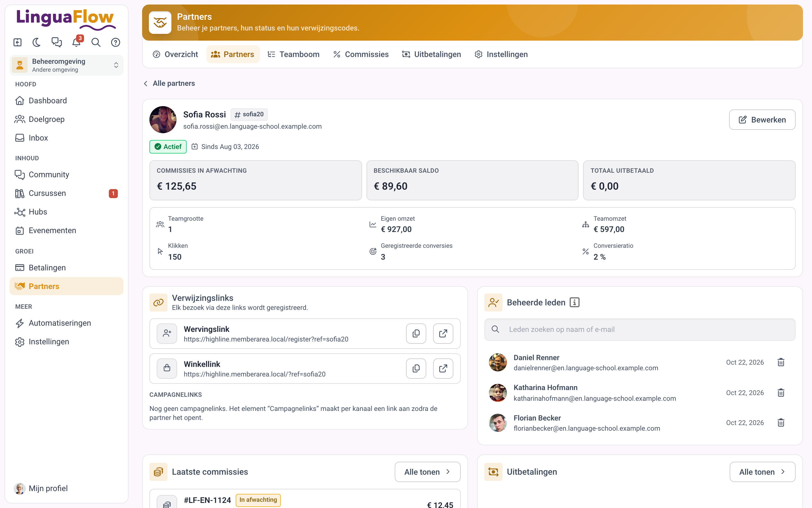Click the sofia20 referral code tag

click(x=249, y=115)
